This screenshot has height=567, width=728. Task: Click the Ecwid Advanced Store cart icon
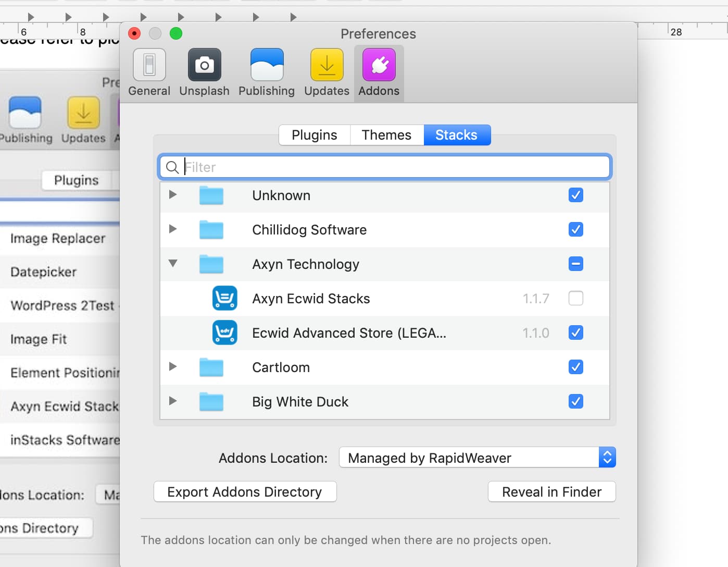[225, 333]
